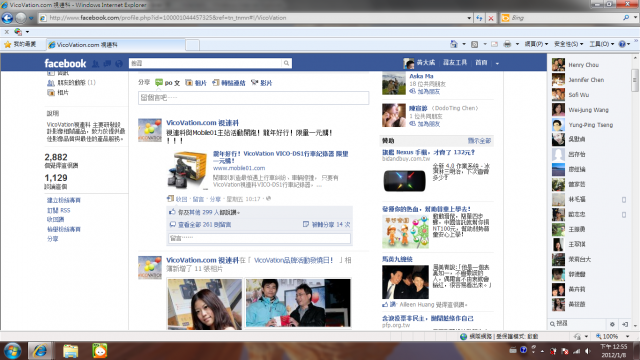Click the Facebook logo
This screenshot has height=360, width=640.
pos(65,63)
